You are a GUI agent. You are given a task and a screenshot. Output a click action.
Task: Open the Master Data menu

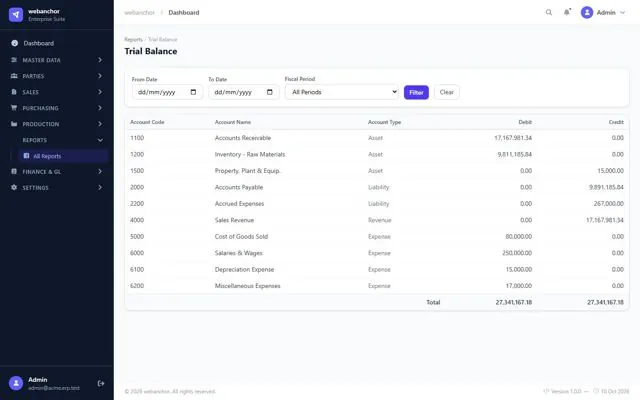[57, 60]
